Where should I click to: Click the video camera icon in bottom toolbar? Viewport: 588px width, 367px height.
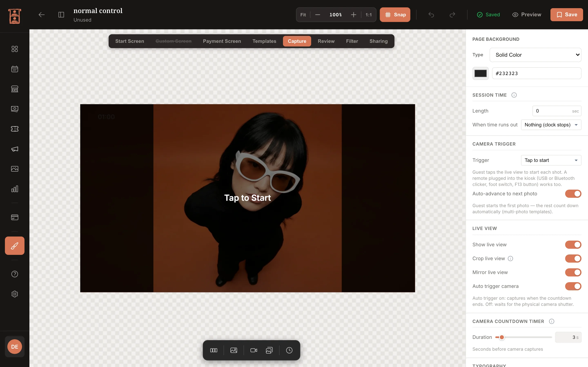click(254, 350)
